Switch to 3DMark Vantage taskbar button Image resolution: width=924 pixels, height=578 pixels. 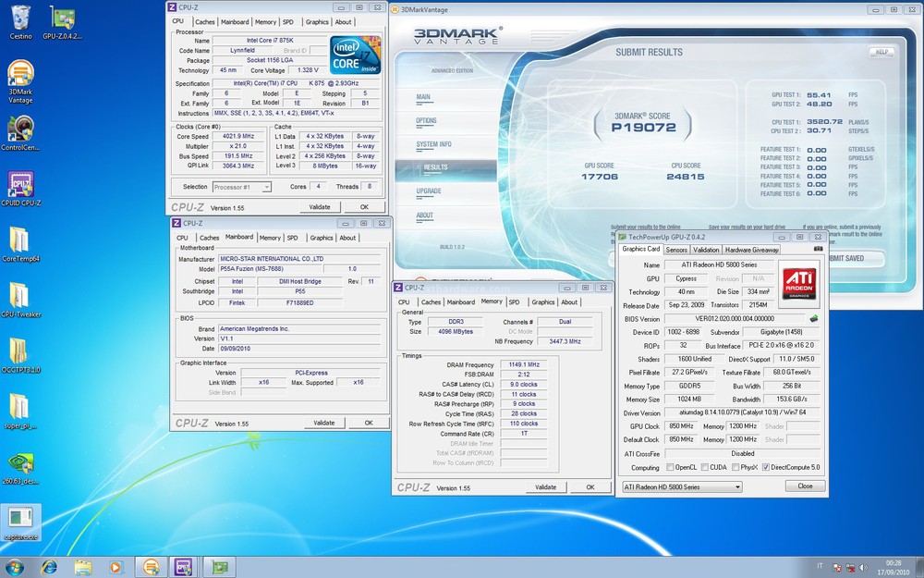point(151,567)
